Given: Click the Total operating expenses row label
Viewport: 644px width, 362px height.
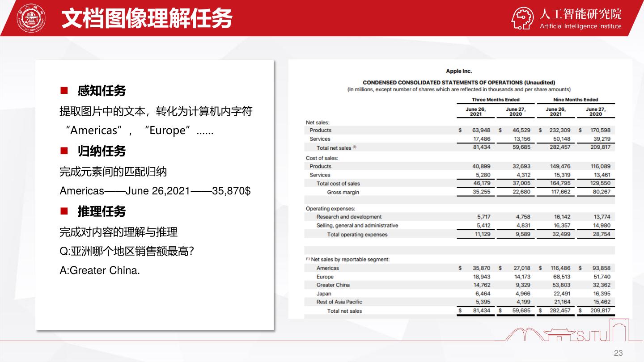Looking at the screenshot, I should 357,235.
